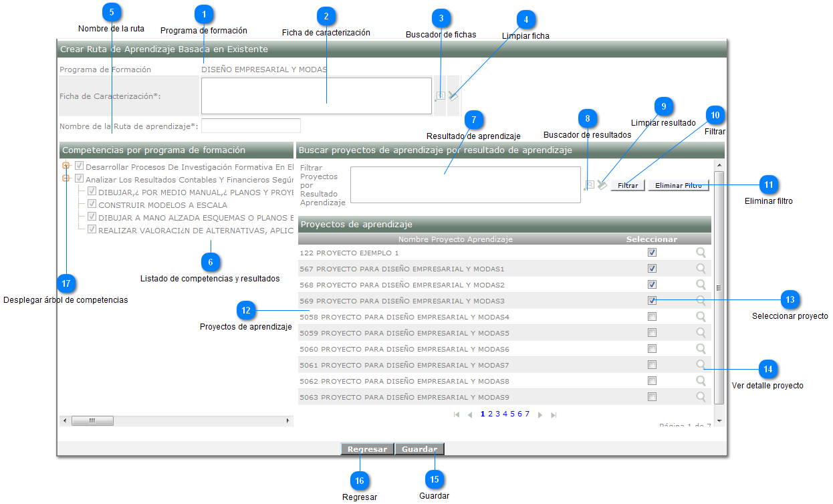833x504 pixels.
Task: Uncheck project 568 MODAS2
Action: click(652, 285)
